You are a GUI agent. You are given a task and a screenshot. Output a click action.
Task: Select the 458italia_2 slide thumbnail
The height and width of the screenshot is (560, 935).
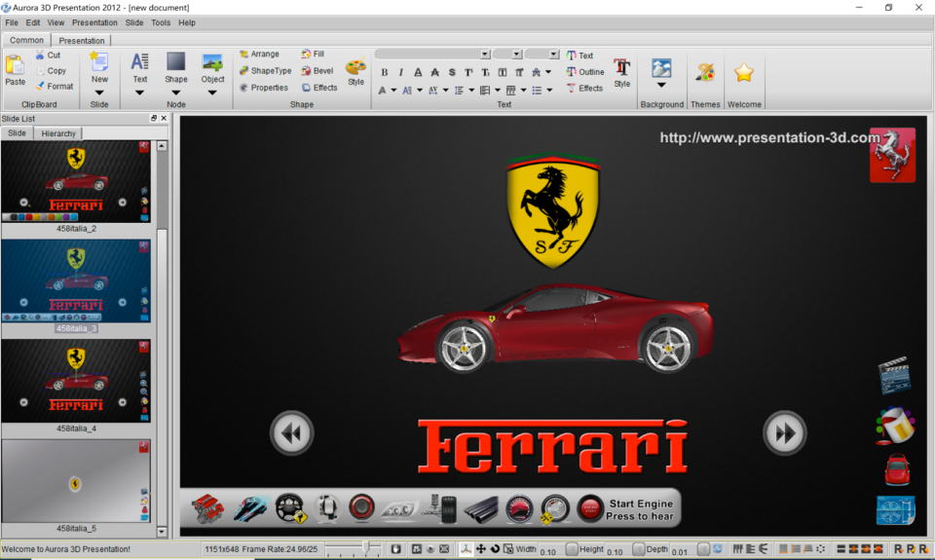(76, 181)
